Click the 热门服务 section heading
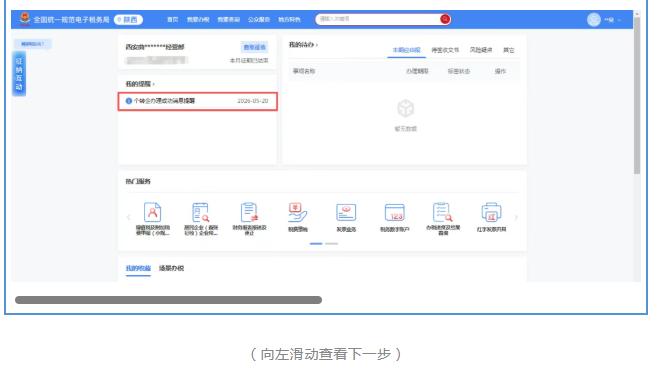655x368 pixels. tap(138, 182)
